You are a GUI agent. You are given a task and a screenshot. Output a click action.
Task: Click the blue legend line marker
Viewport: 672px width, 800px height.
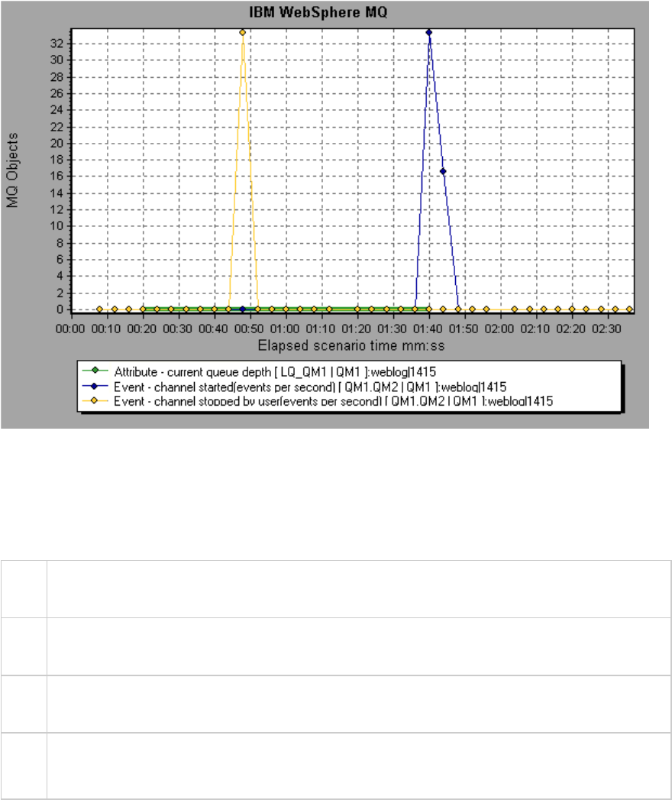click(95, 386)
